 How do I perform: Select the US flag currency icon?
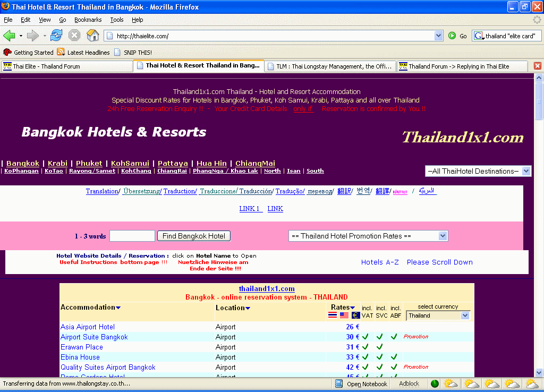[x=344, y=316]
